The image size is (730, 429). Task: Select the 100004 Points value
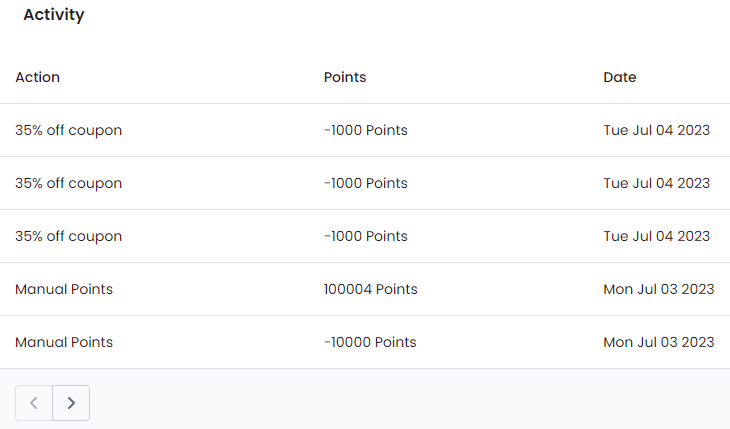click(370, 289)
